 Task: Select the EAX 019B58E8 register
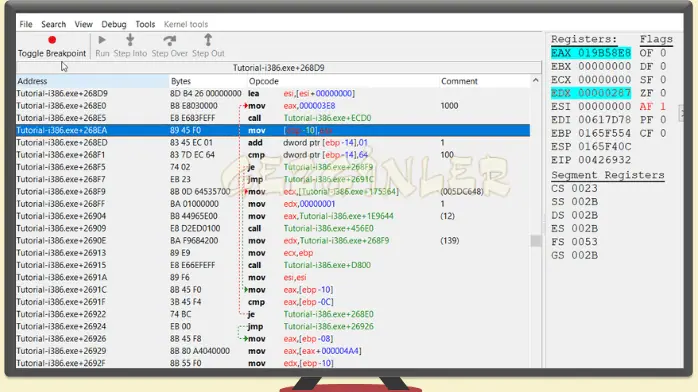[x=591, y=53]
